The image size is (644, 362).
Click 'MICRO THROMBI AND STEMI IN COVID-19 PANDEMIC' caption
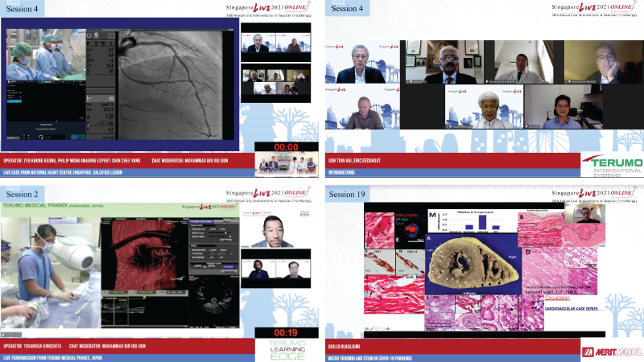[369, 358]
